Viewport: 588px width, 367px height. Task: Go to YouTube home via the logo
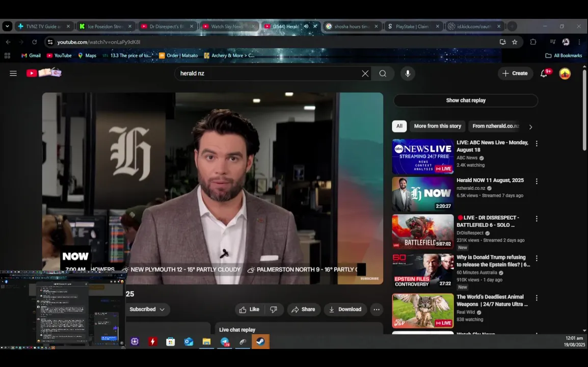click(44, 73)
